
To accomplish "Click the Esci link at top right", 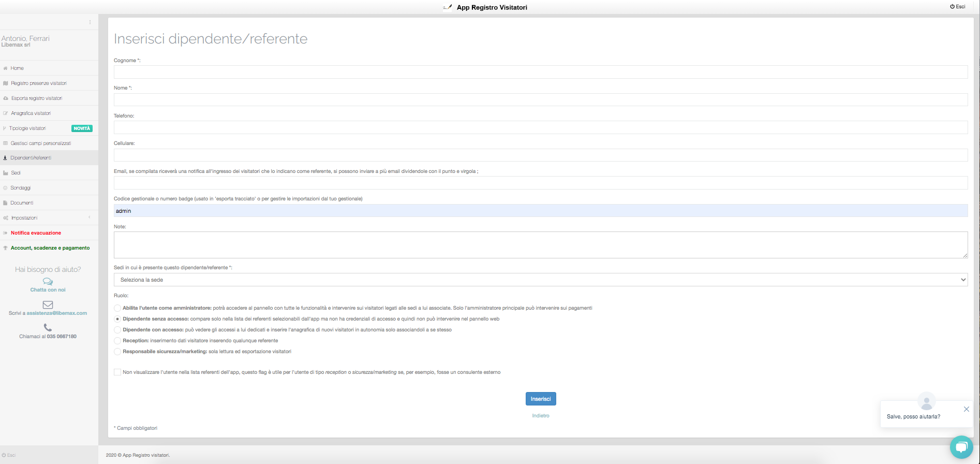I will 958,7.
